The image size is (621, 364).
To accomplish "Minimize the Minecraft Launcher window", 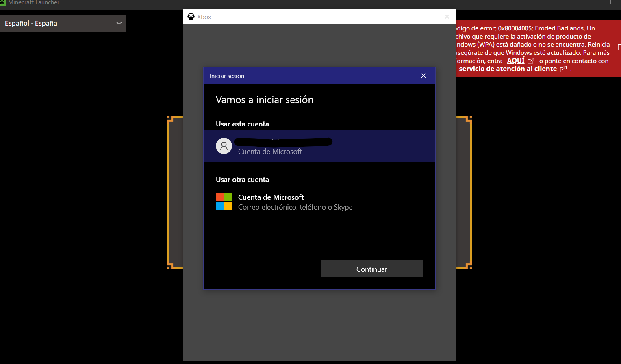I will pos(585,2).
